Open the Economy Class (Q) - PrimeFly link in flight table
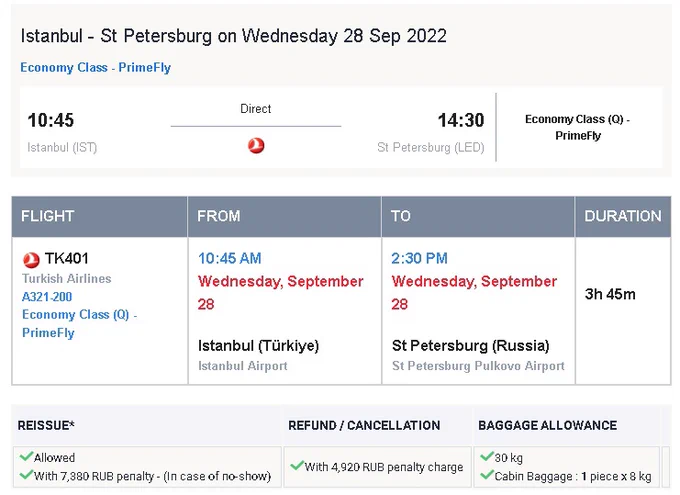This screenshot has width=680, height=495. (79, 324)
